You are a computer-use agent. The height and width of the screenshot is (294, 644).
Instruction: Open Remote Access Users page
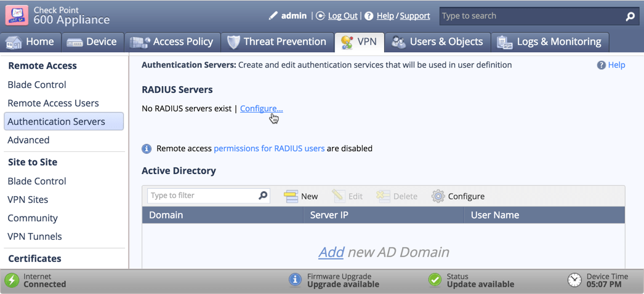(54, 103)
